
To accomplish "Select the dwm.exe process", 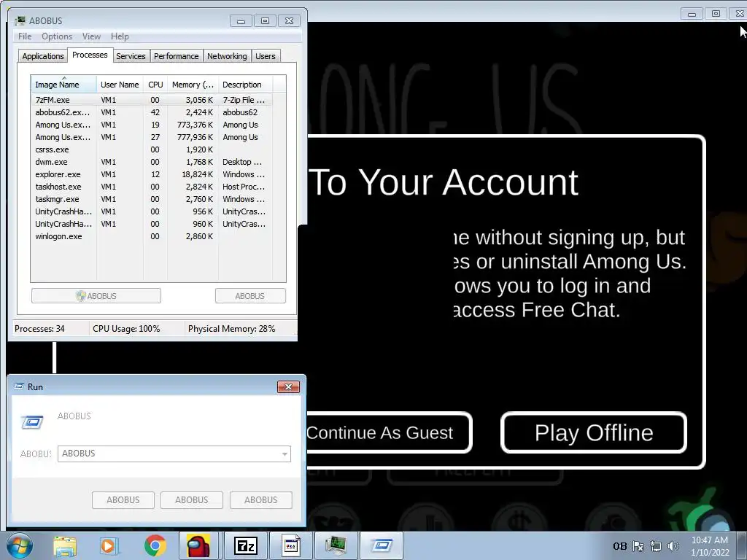I will [152, 162].
